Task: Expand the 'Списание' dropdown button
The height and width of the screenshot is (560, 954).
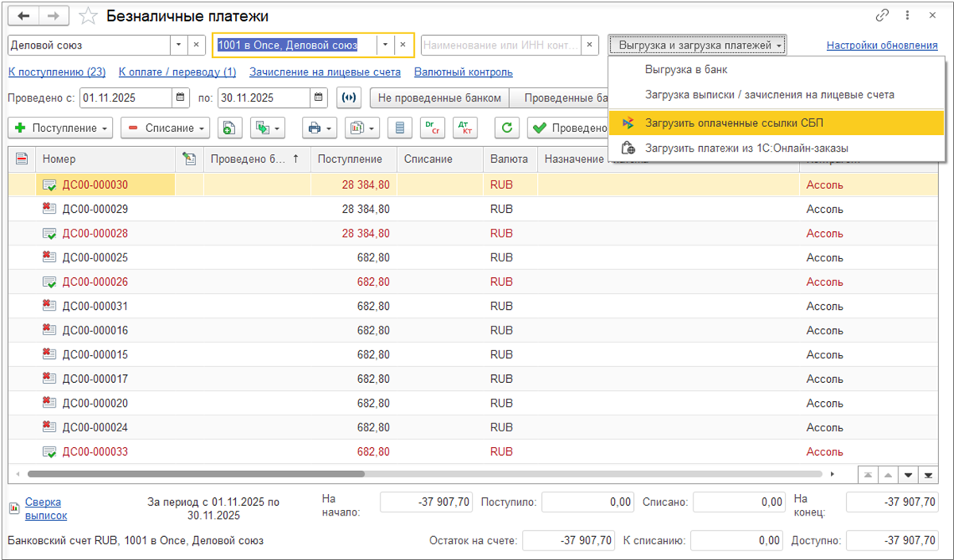Action: click(x=165, y=128)
